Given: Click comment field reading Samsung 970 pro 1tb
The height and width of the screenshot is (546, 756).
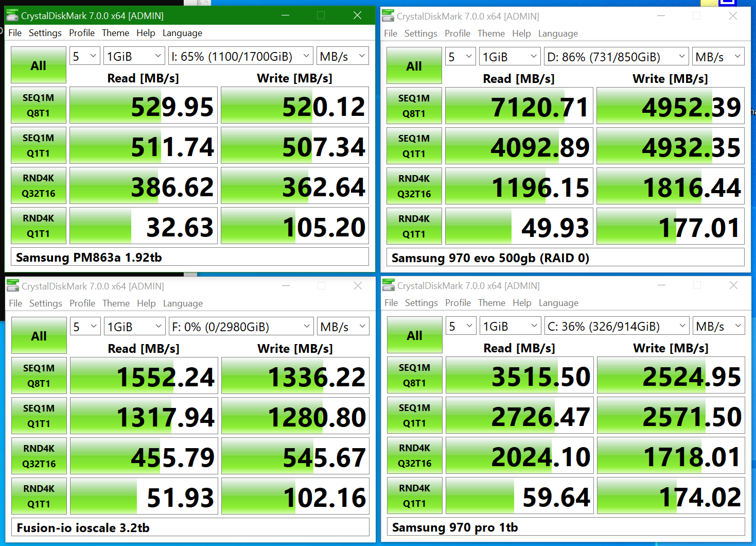Looking at the screenshot, I should (566, 527).
